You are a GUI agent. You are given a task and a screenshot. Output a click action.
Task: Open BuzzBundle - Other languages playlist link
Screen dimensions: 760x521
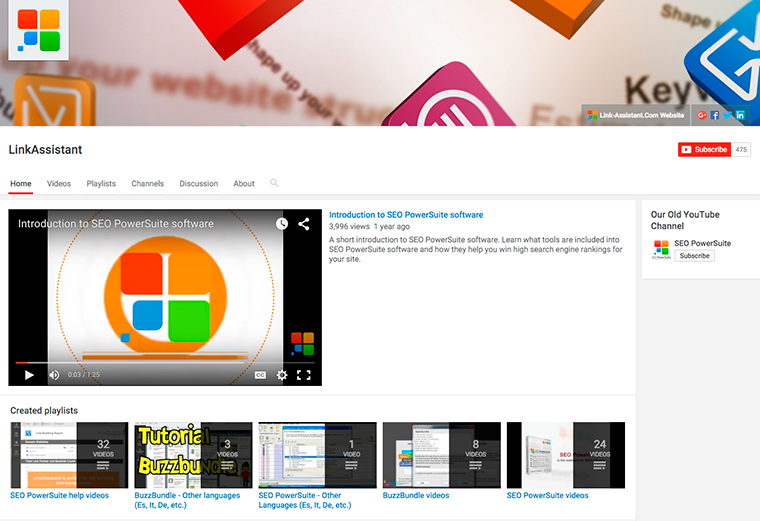tap(187, 500)
